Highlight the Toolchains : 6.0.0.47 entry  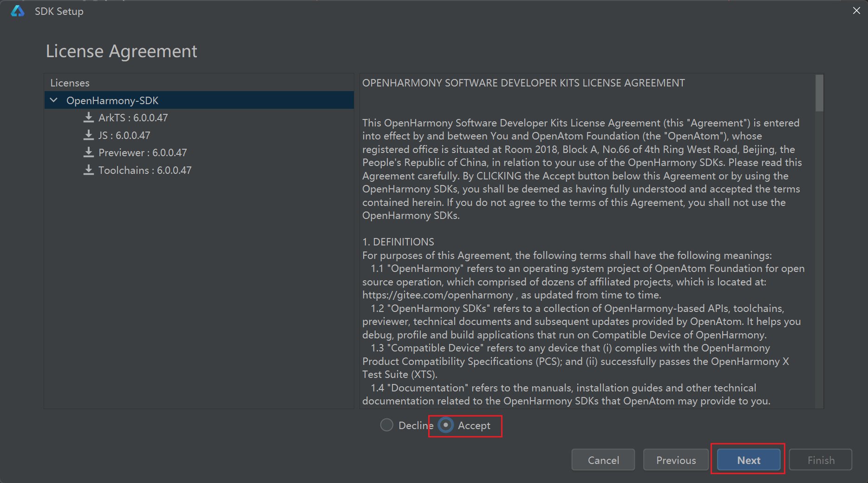pos(145,170)
